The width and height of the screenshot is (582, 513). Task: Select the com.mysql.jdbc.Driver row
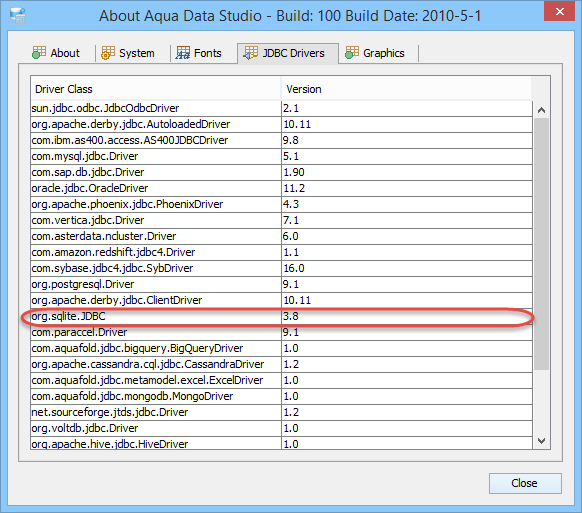click(x=281, y=156)
